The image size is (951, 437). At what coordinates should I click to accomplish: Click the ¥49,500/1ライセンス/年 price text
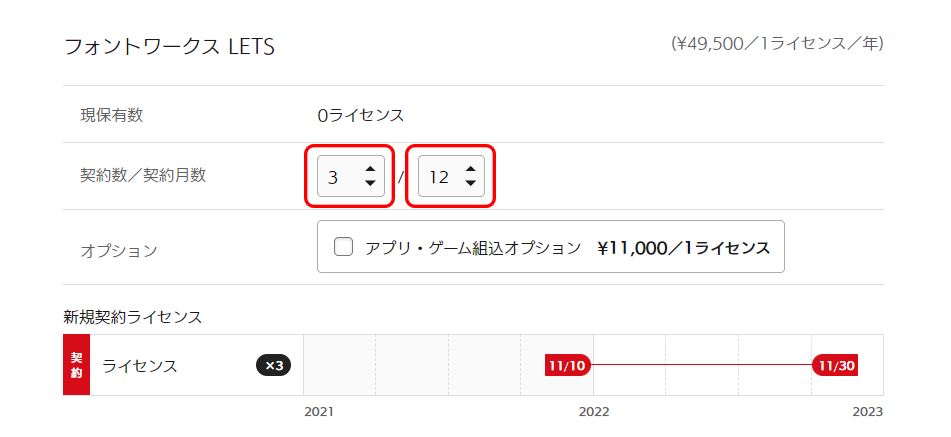(777, 44)
